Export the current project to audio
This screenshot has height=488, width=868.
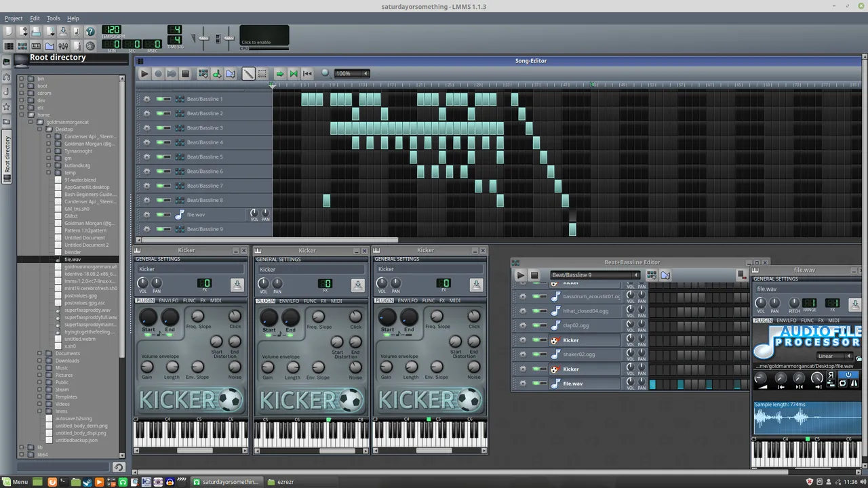[77, 31]
